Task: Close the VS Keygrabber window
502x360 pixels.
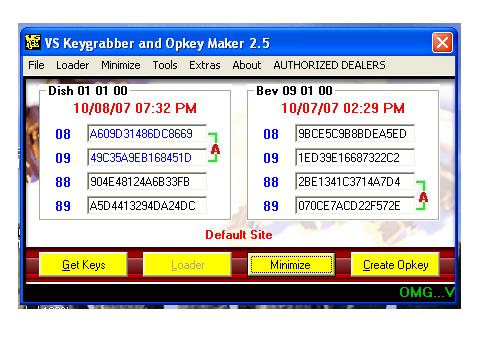Action: coord(442,43)
